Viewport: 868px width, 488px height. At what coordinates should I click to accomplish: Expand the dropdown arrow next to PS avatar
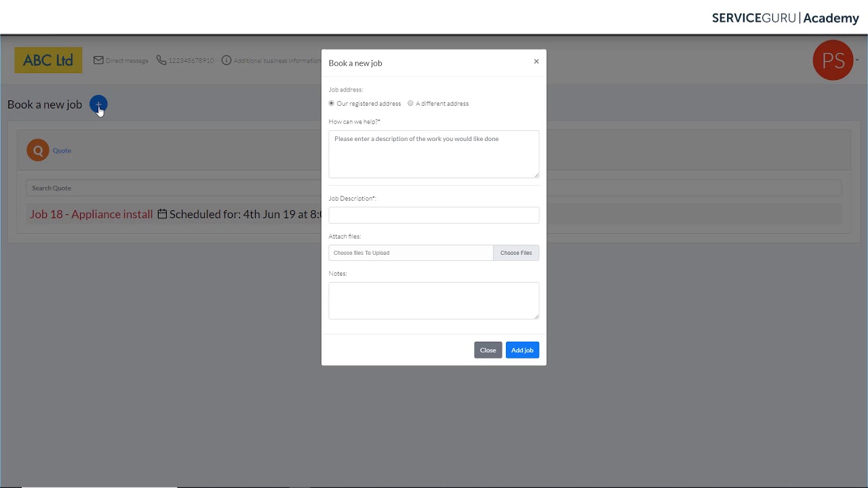pyautogui.click(x=857, y=60)
